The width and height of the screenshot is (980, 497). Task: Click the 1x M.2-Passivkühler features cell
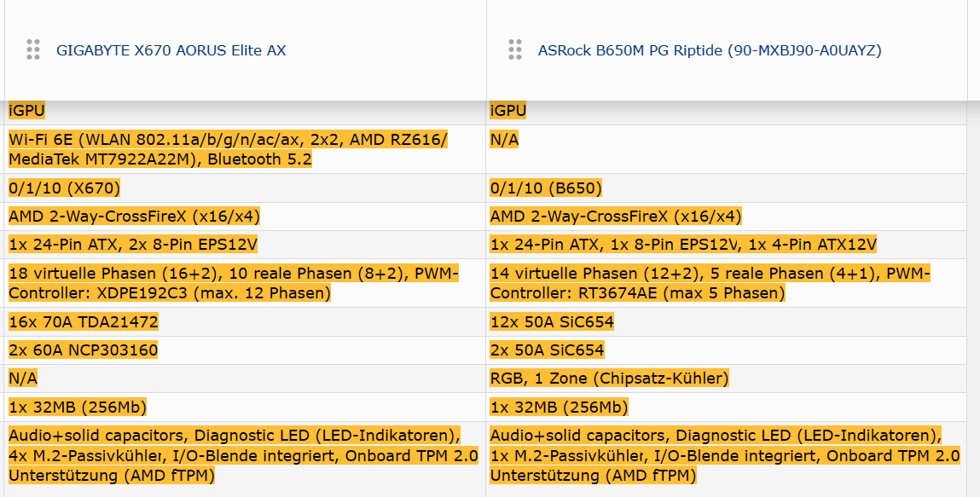(724, 454)
